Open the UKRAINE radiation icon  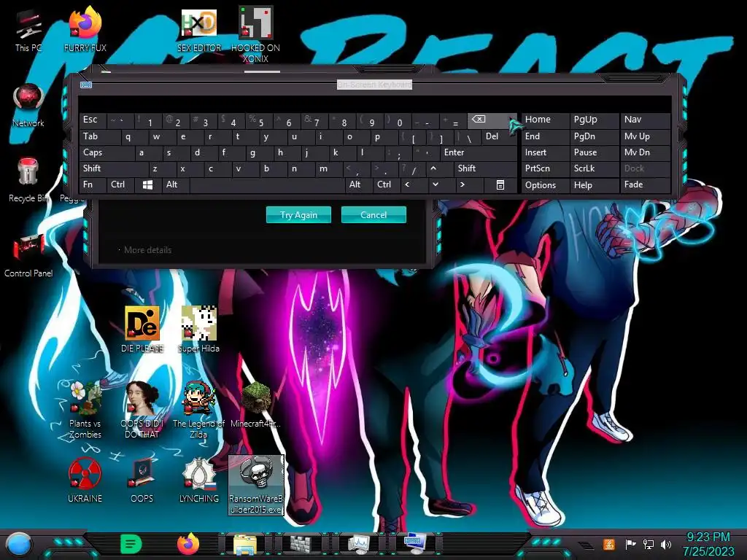click(85, 480)
